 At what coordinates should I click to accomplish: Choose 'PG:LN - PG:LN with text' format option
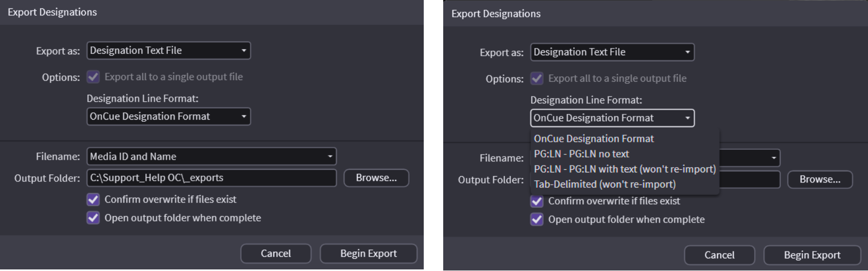(624, 169)
